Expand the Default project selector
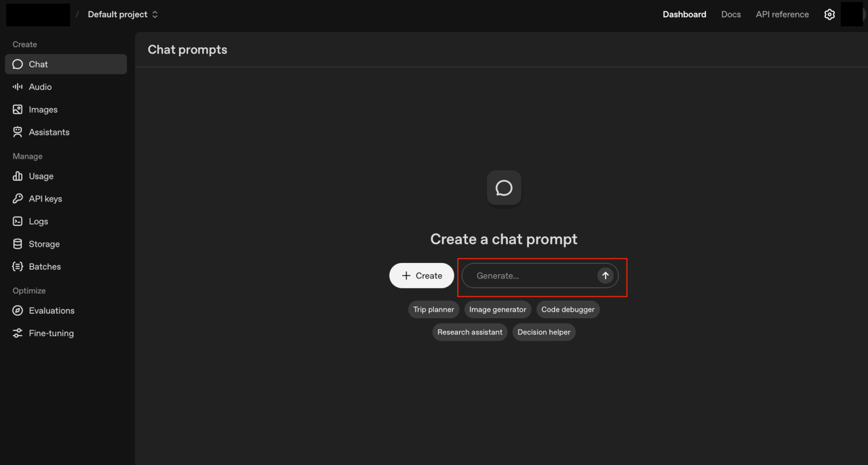 pyautogui.click(x=122, y=14)
